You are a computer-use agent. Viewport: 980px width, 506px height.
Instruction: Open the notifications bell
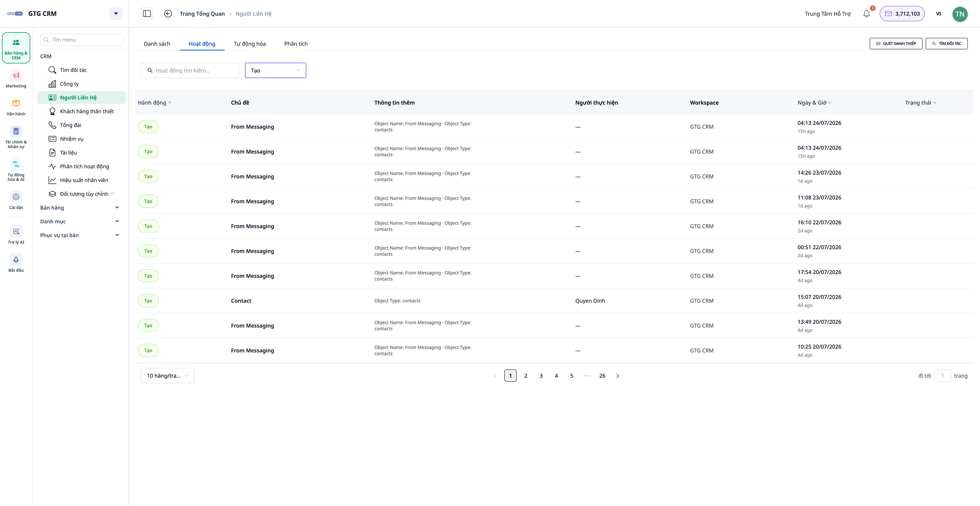(x=866, y=14)
